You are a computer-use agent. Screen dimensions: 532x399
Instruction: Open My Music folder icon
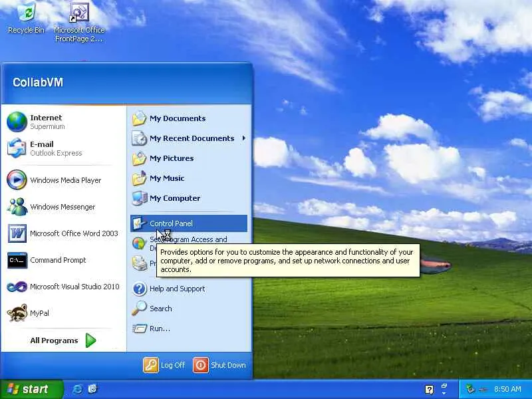pos(139,178)
